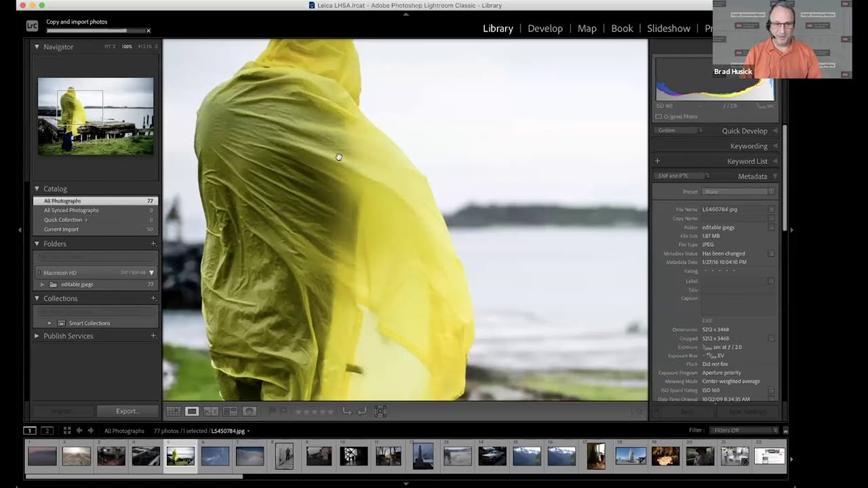Rotate photo counter-clockwise icon
Viewport: 868px width, 488px height.
click(x=347, y=411)
